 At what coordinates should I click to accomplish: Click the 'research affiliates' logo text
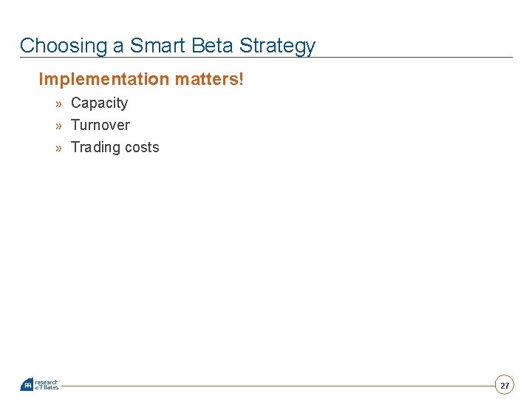[47, 385]
